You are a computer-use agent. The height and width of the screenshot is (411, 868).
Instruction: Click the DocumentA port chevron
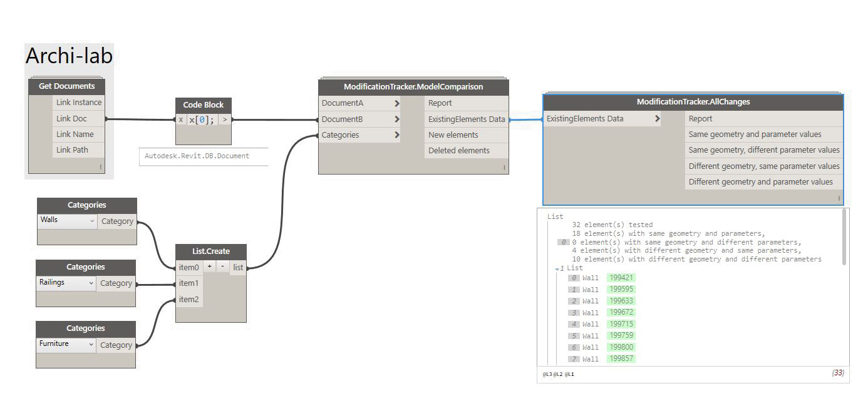coord(397,103)
